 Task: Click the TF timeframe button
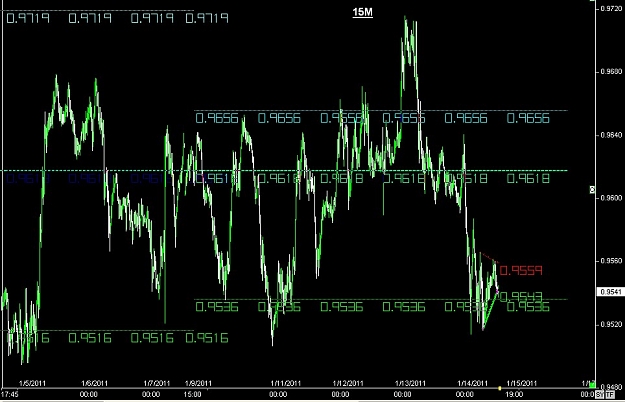click(x=610, y=395)
